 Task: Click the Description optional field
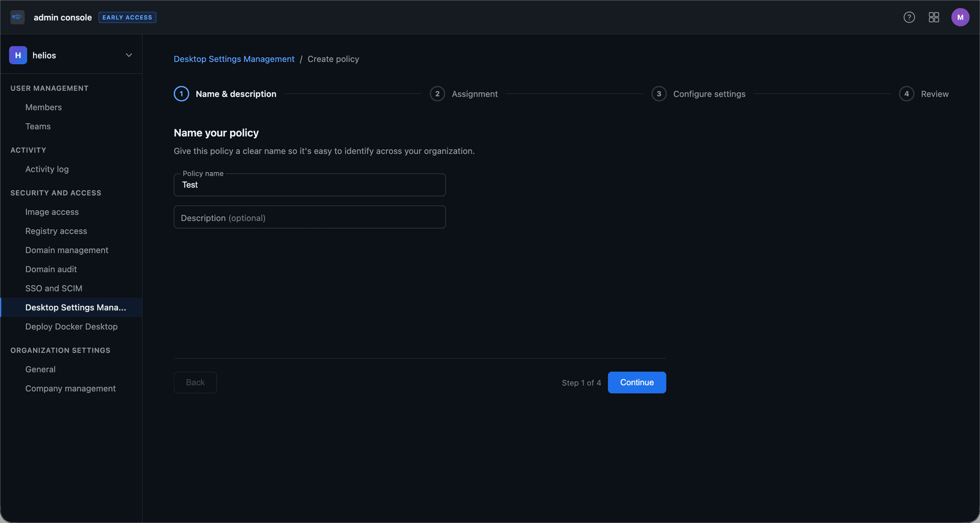309,217
